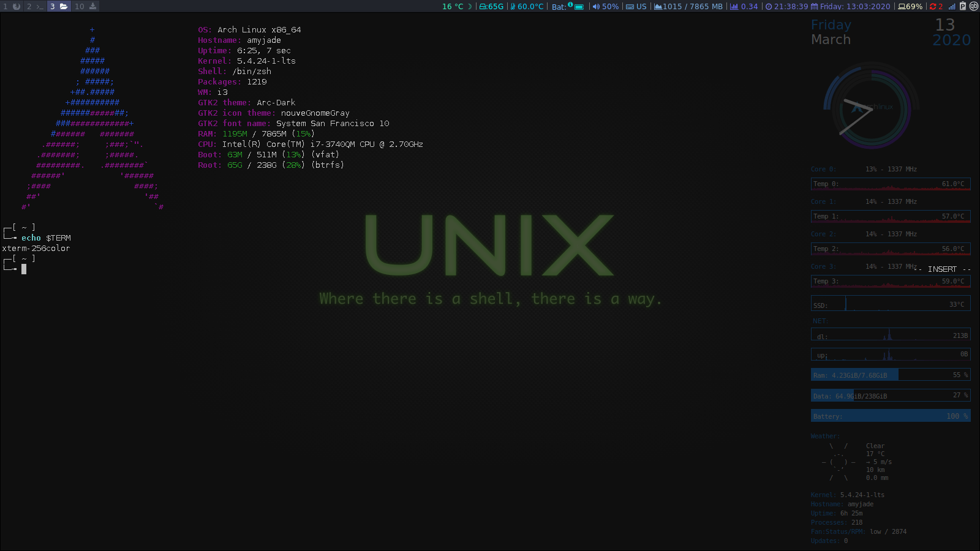980x551 pixels.
Task: Click the large 13 date number
Action: point(945,24)
